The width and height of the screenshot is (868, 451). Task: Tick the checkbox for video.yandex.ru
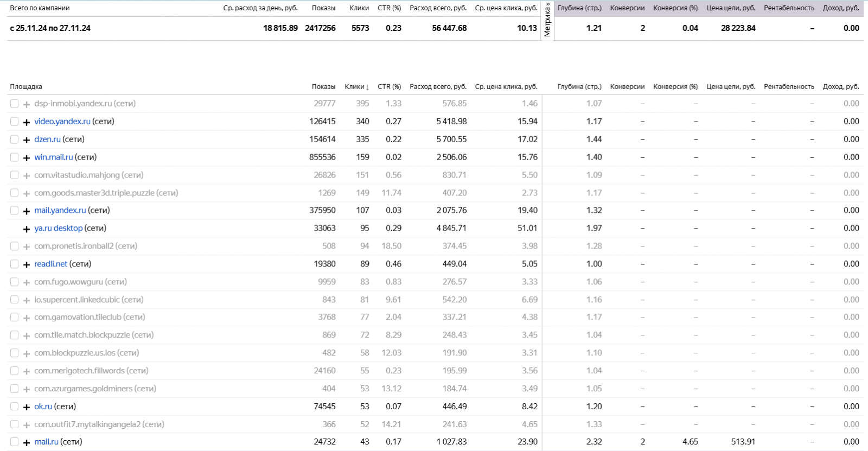coord(14,122)
